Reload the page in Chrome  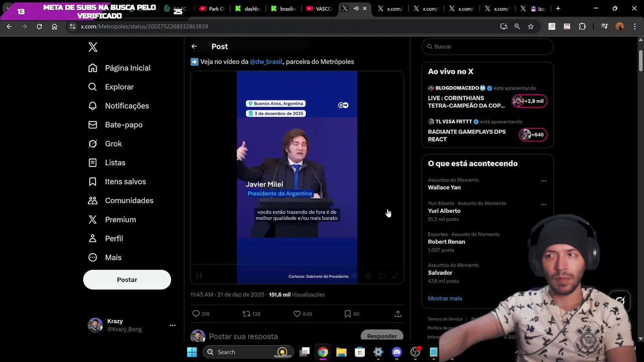point(39,27)
